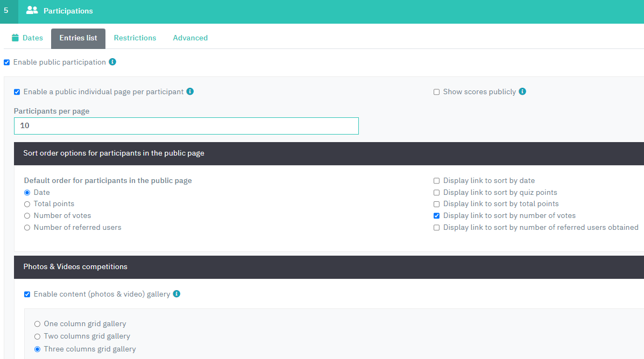The width and height of the screenshot is (644, 359).
Task: Select the Entries list tab
Action: click(x=78, y=38)
